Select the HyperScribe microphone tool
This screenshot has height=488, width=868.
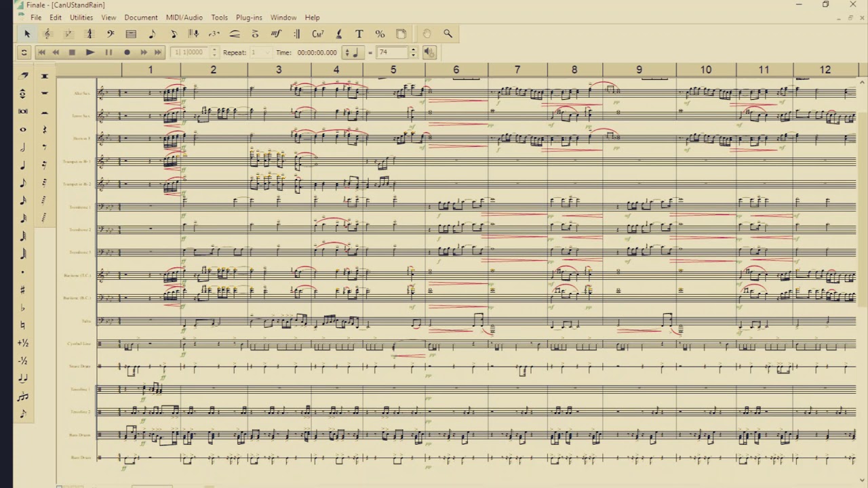pyautogui.click(x=194, y=34)
